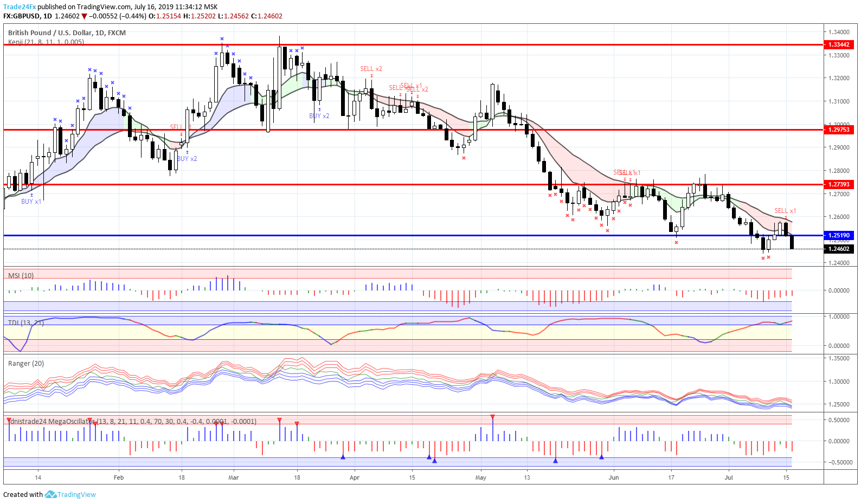Select the FX:GBPUSD, 1D symbol text
Screen dimensions: 861x504
coord(28,16)
